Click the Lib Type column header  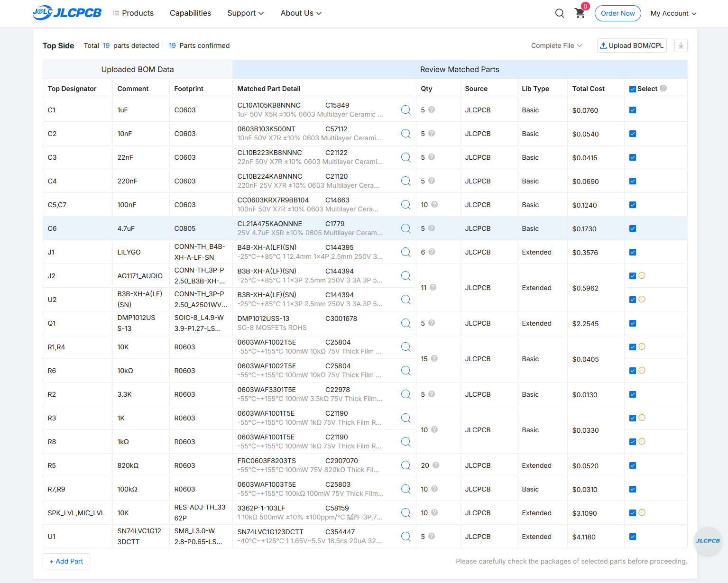coord(535,89)
